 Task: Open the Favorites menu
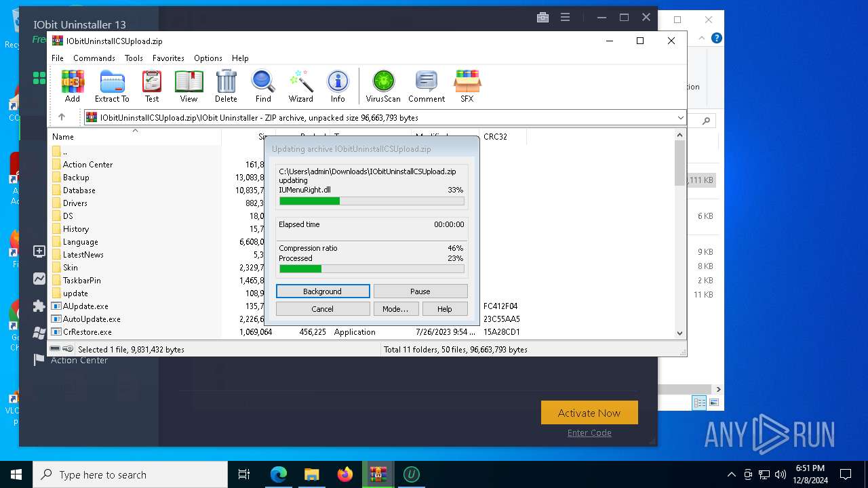click(x=168, y=58)
